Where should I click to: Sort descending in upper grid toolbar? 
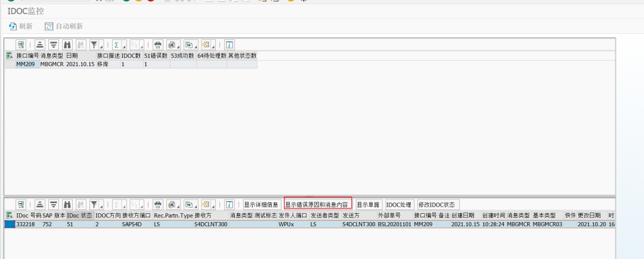point(54,45)
